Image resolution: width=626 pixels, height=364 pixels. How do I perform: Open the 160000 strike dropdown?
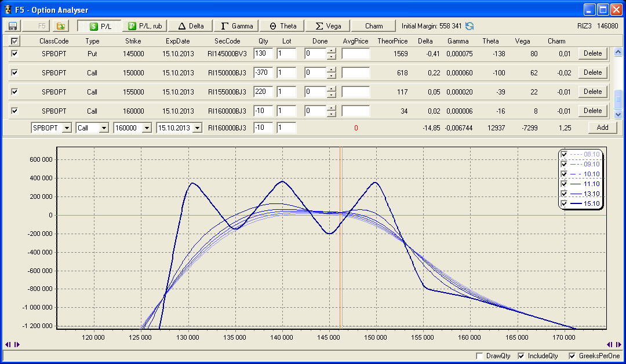[x=146, y=128]
